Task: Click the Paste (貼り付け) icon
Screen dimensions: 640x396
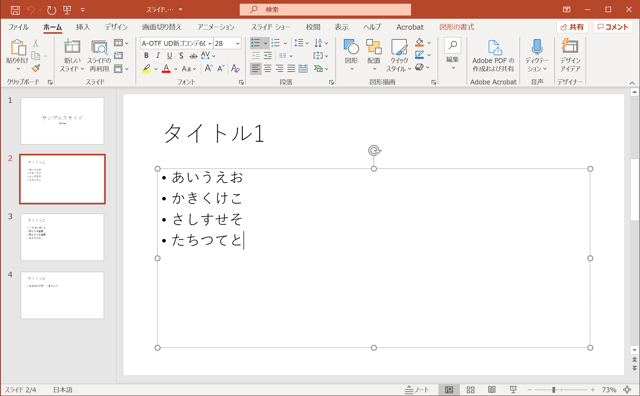Action: click(x=18, y=47)
